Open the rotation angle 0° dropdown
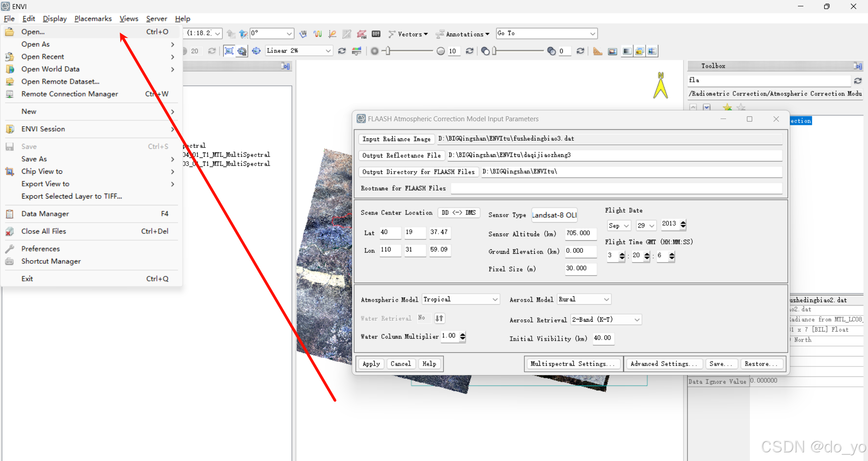Screen dimensions: 868x461 pyautogui.click(x=289, y=33)
